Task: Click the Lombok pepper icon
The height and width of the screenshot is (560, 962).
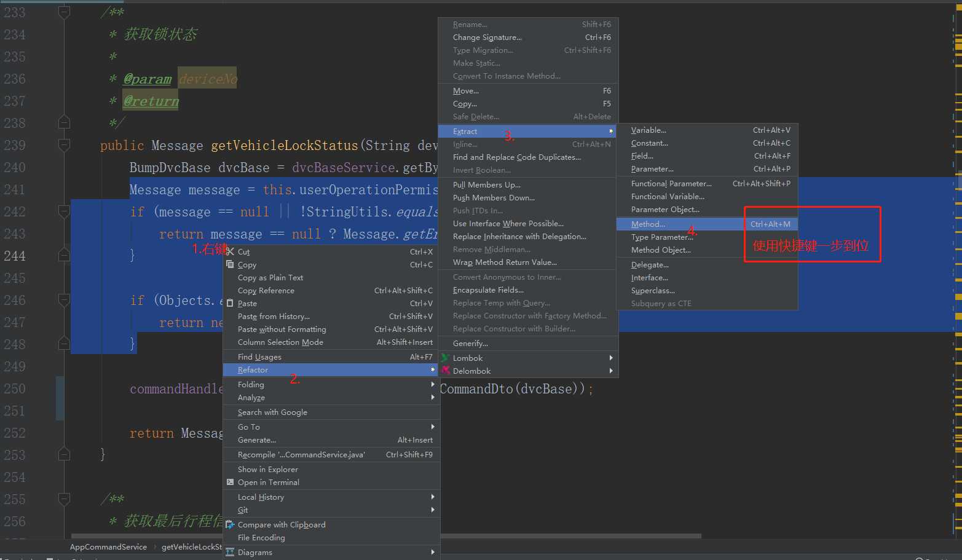Action: point(445,358)
